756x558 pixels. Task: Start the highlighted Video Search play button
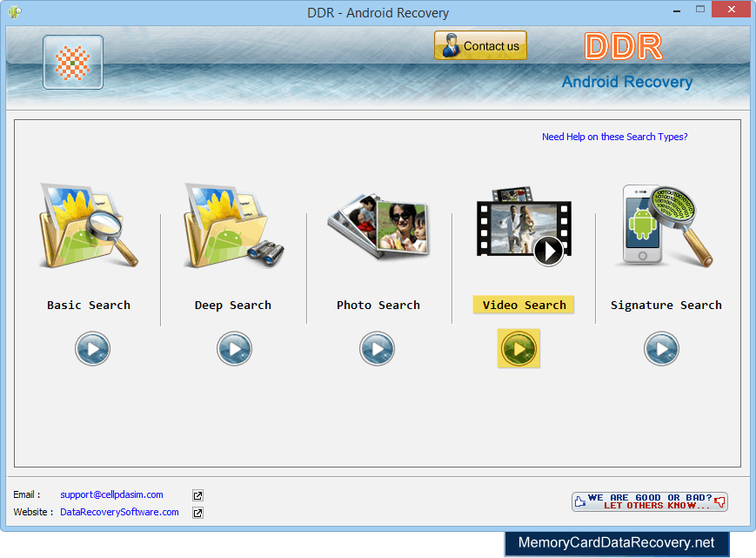[x=518, y=348]
